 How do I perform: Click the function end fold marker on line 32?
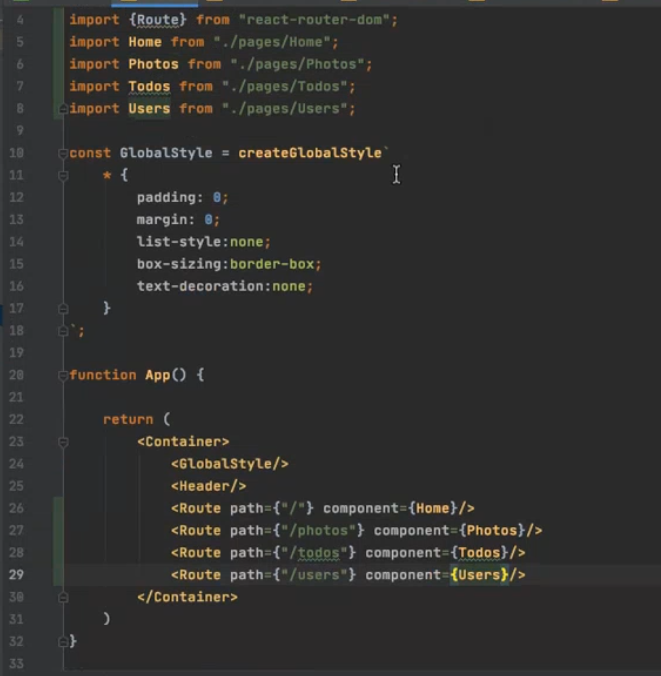click(x=63, y=642)
